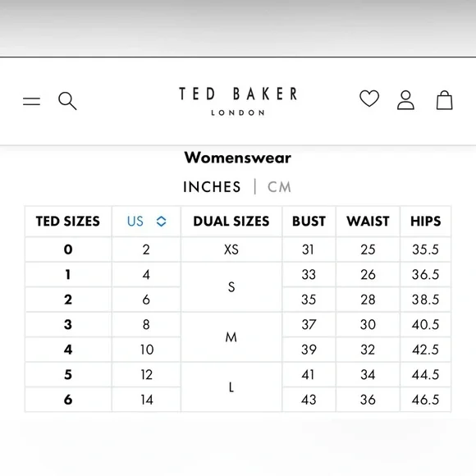Click hips value 46.5
Viewport: 476px width, 476px height.
(x=425, y=400)
